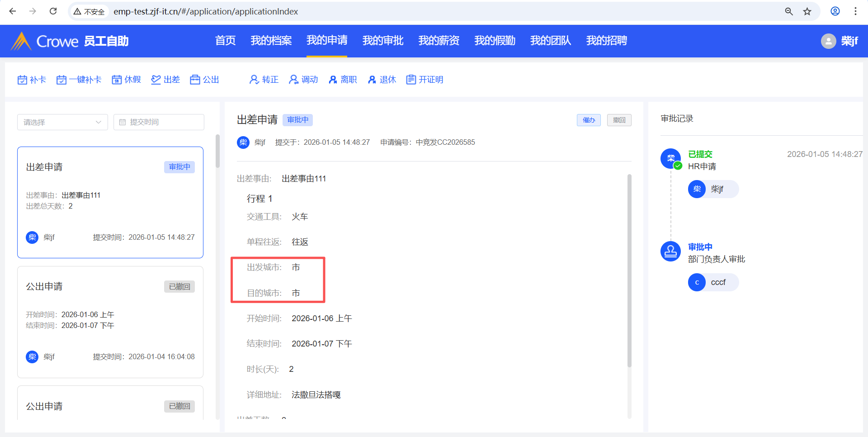Open the 柴jf user avatar in header

828,41
